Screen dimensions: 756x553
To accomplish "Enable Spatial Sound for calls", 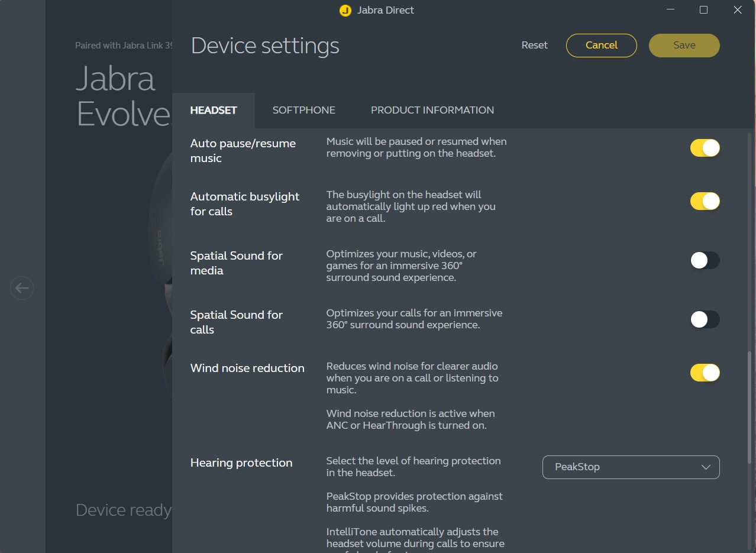I will (x=705, y=319).
